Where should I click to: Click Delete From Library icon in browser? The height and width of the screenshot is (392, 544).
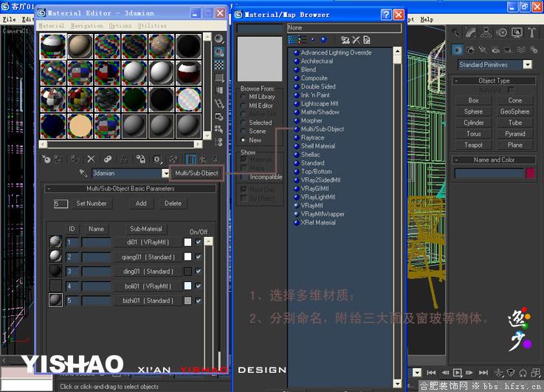[x=356, y=40]
